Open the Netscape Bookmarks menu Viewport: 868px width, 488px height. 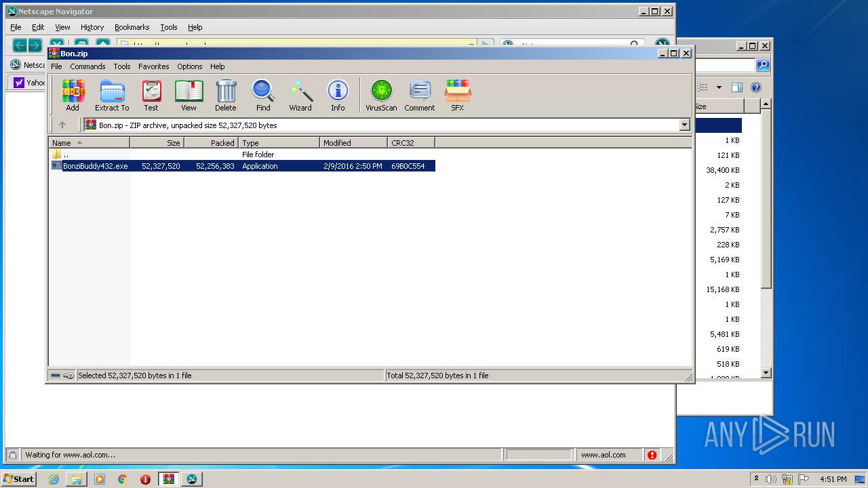132,27
